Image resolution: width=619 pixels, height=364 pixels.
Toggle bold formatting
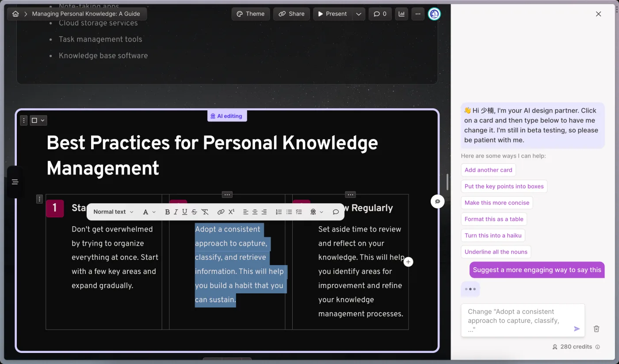(167, 212)
